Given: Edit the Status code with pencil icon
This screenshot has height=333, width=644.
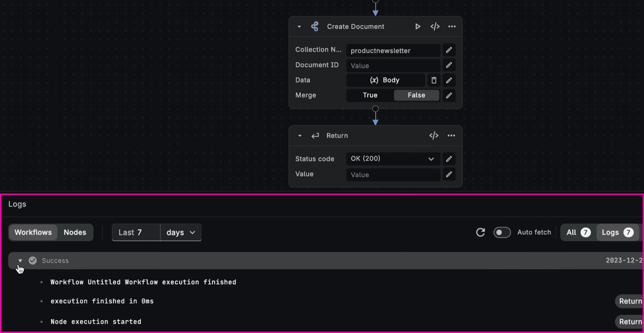Looking at the screenshot, I should 449,159.
